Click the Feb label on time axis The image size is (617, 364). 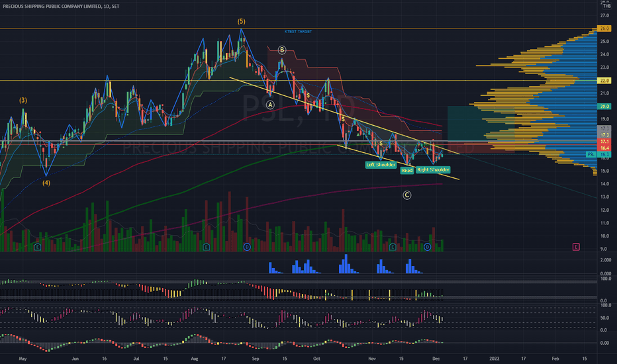coord(555,359)
